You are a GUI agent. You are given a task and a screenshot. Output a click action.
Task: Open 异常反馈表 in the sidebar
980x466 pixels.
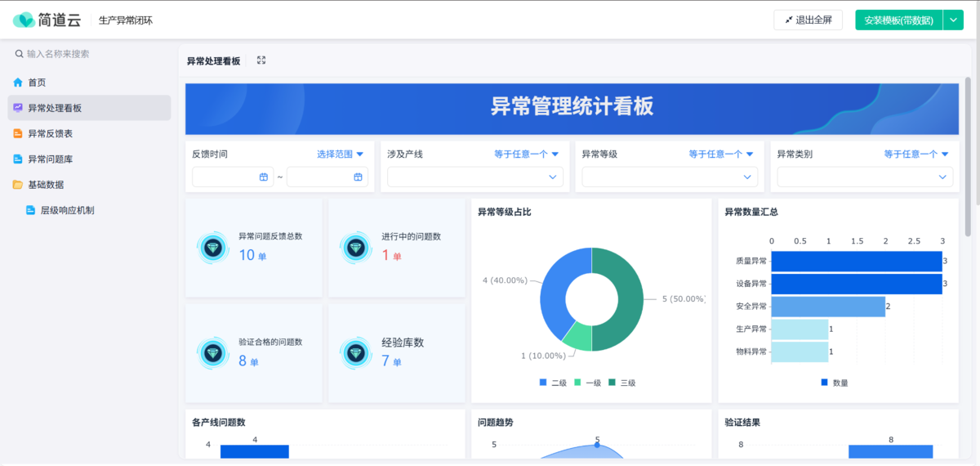tap(89, 133)
